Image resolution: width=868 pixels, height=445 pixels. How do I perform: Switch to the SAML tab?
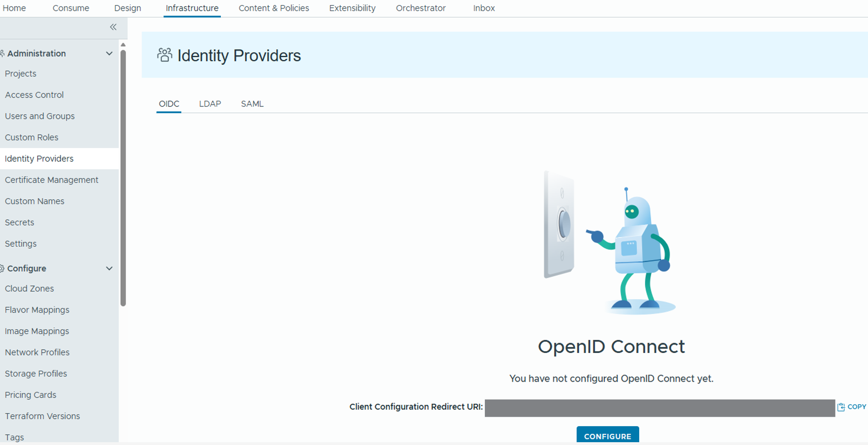(252, 104)
